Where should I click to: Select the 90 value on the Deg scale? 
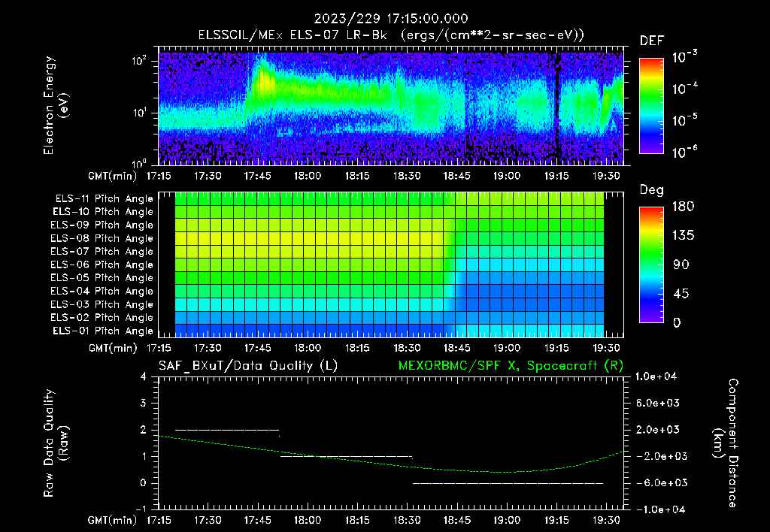coord(681,265)
